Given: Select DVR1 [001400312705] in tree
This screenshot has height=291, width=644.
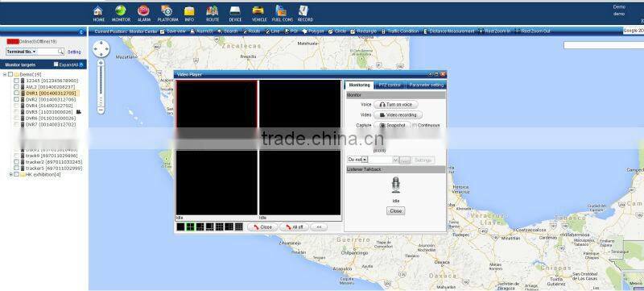Looking at the screenshot, I should (51, 94).
